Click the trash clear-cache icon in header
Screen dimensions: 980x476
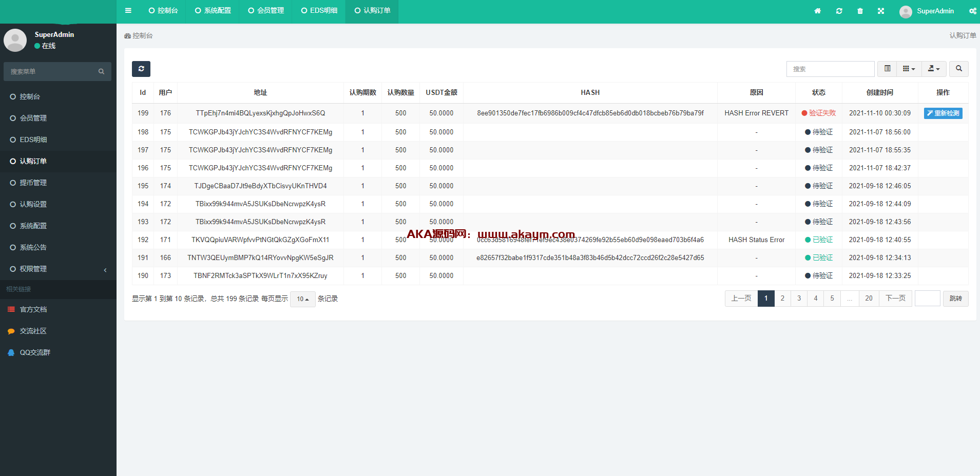[860, 11]
